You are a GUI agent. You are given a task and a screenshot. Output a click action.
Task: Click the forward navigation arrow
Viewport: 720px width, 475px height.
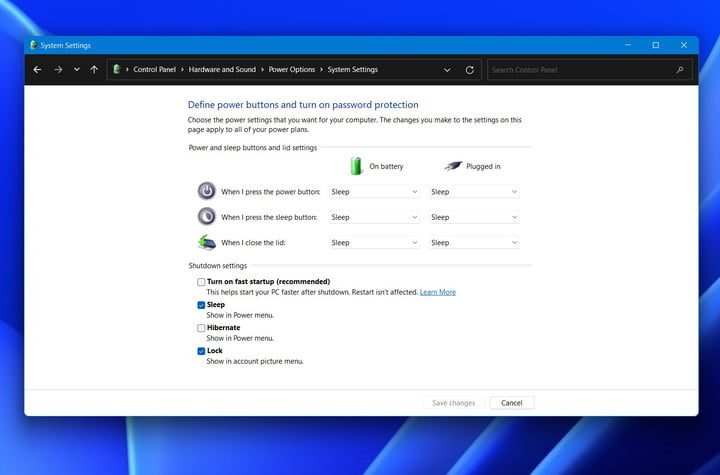(x=58, y=70)
